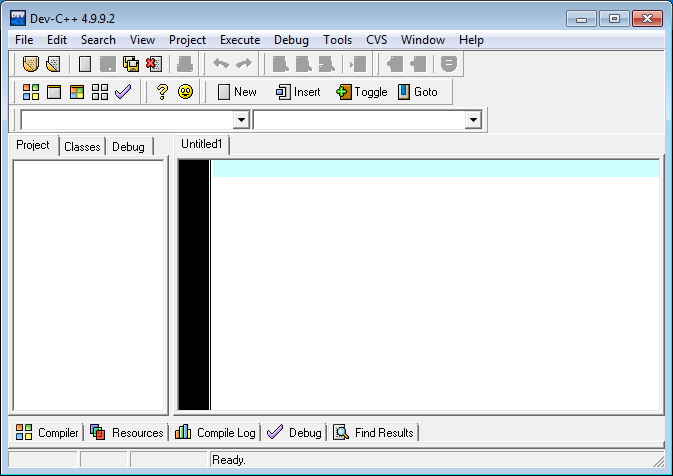Image resolution: width=673 pixels, height=476 pixels.
Task: Click the New Project toolbar icon
Action: 31,64
